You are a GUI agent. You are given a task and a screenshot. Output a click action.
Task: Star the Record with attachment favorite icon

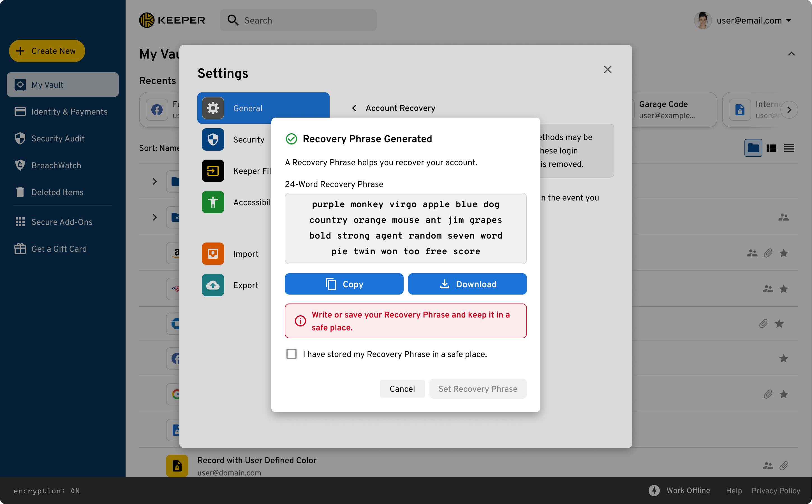[x=779, y=324]
